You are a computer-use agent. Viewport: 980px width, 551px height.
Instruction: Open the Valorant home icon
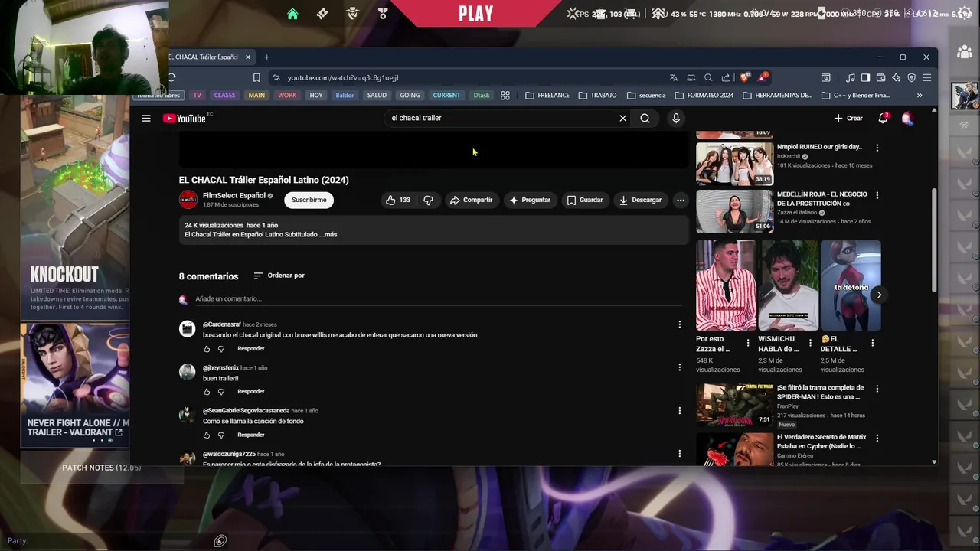coord(292,14)
